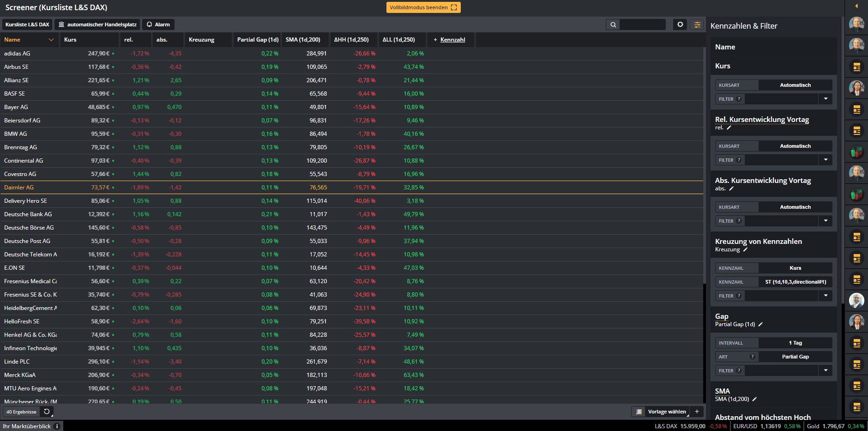The image size is (868, 431).
Task: Expand the Gap filter dropdown arrow
Action: coord(826,370)
